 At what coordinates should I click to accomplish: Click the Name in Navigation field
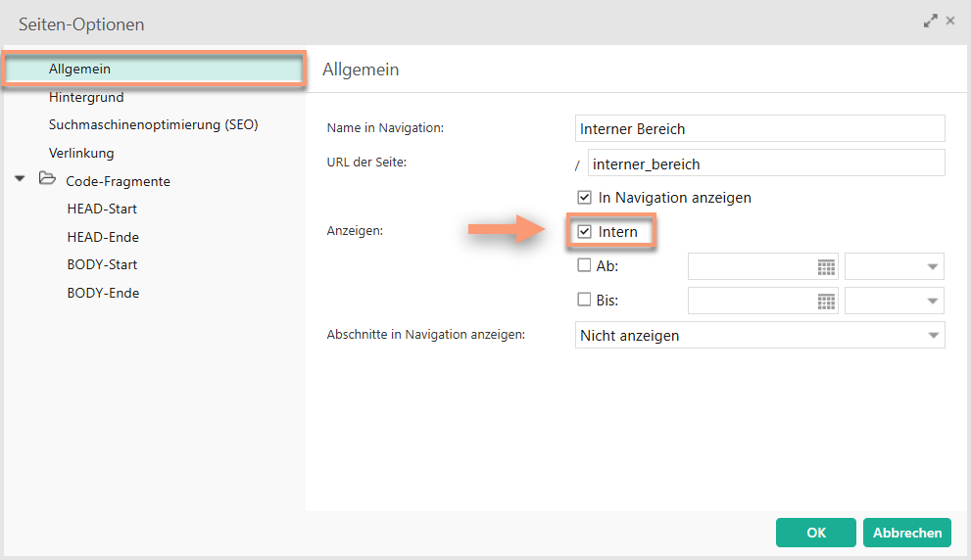coord(759,128)
